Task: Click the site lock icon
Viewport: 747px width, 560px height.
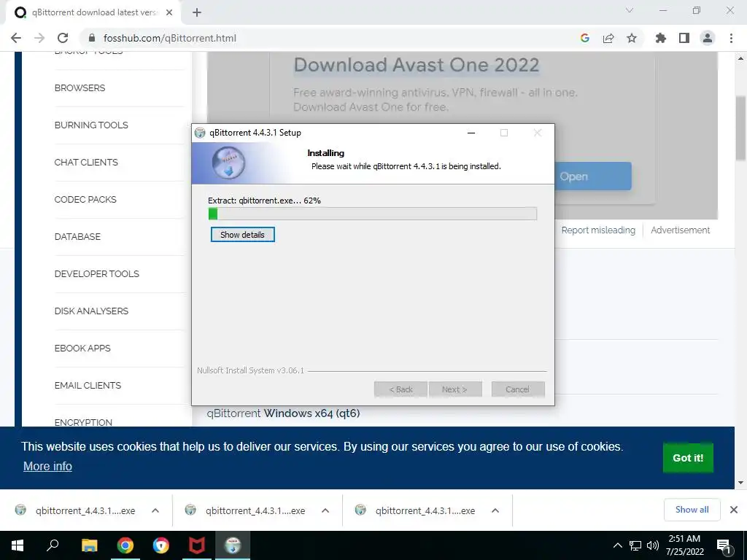Action: point(93,38)
